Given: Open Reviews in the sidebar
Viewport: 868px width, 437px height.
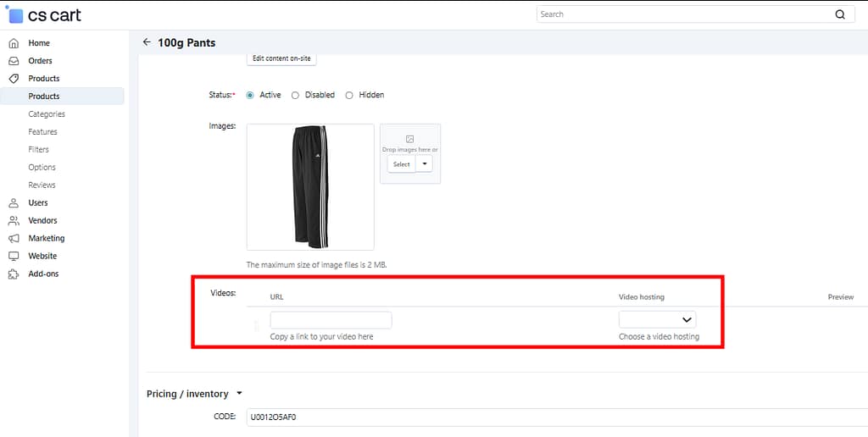Looking at the screenshot, I should [x=42, y=185].
